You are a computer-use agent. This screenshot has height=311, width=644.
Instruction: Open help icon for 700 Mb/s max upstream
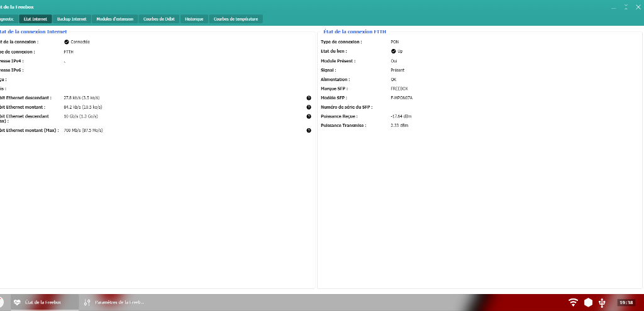[309, 130]
